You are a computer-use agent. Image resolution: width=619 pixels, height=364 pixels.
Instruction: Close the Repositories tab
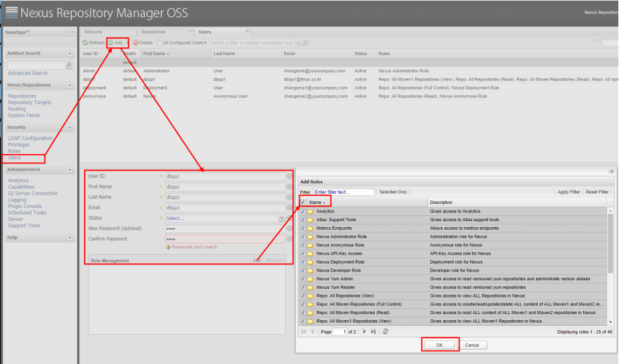click(190, 31)
